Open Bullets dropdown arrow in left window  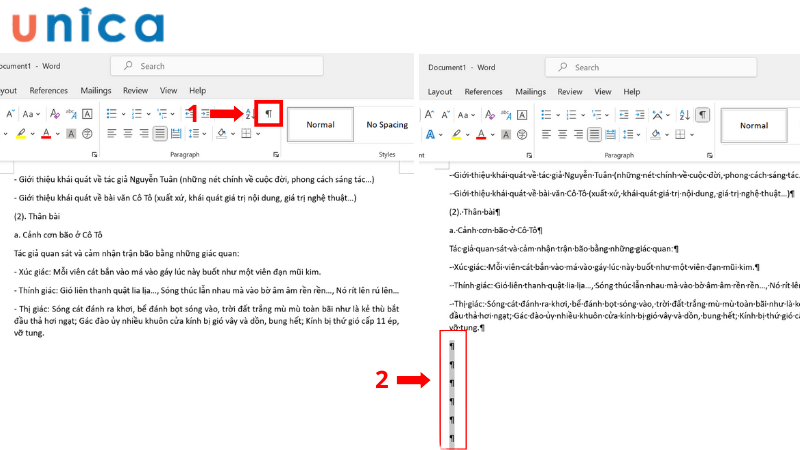[123, 114]
